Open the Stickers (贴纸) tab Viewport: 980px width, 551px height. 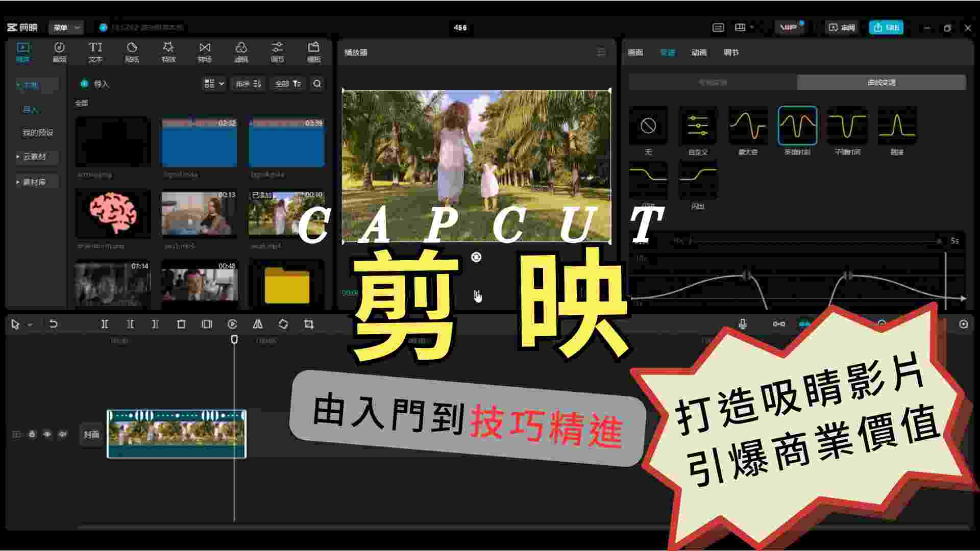pyautogui.click(x=132, y=52)
